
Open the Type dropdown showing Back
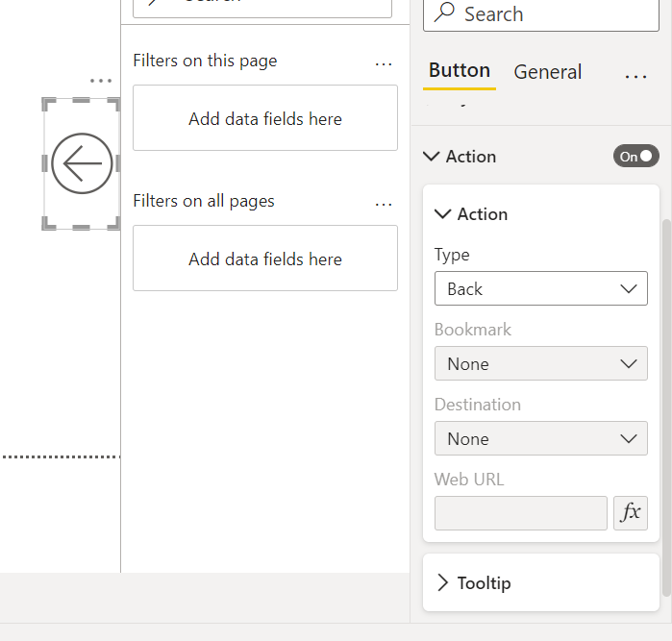pos(541,288)
